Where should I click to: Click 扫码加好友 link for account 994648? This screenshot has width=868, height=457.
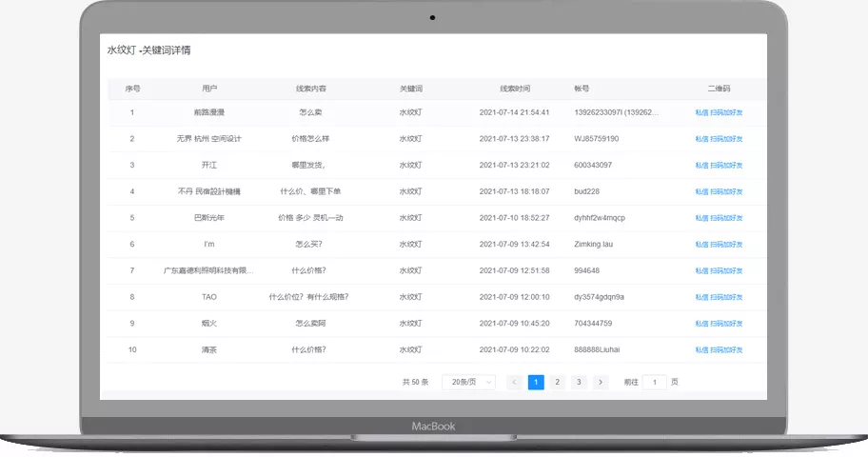726,271
